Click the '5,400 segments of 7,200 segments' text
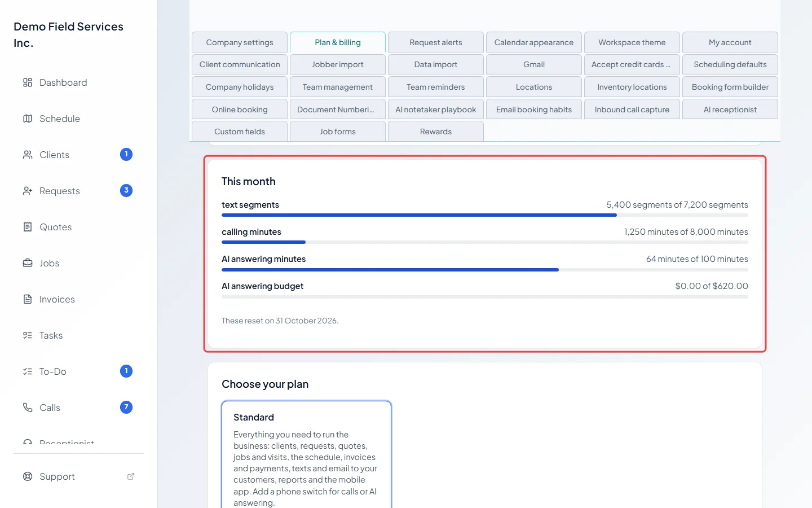Viewport: 812px width, 508px height. [x=677, y=205]
